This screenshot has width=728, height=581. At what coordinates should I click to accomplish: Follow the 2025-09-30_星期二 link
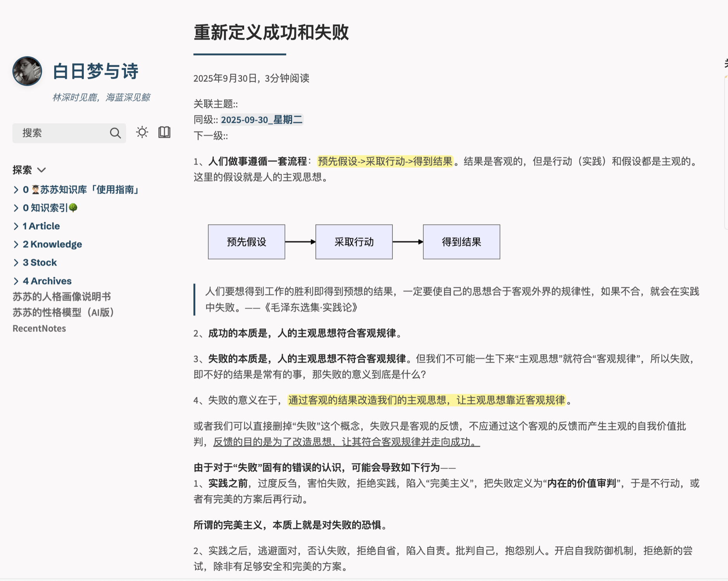262,120
